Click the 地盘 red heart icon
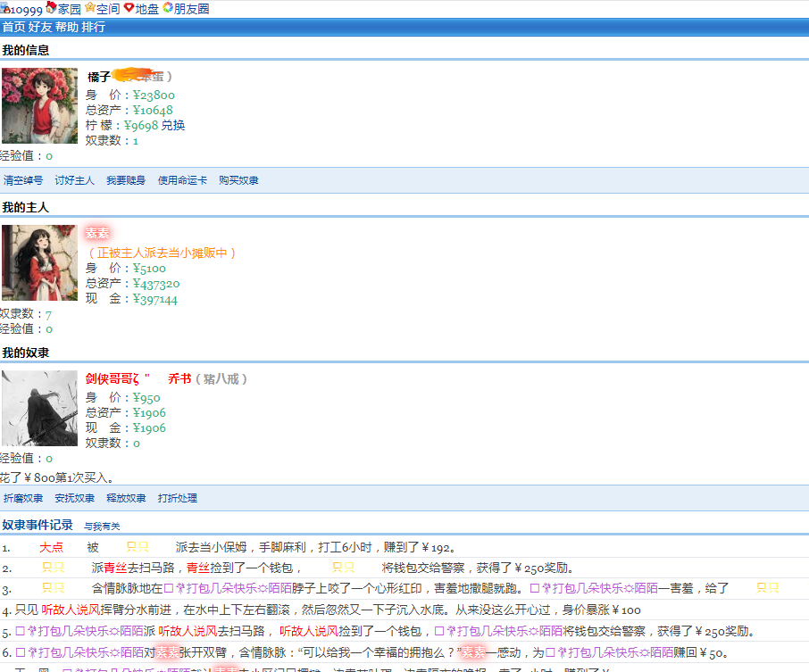Image resolution: width=809 pixels, height=672 pixels. point(129,8)
